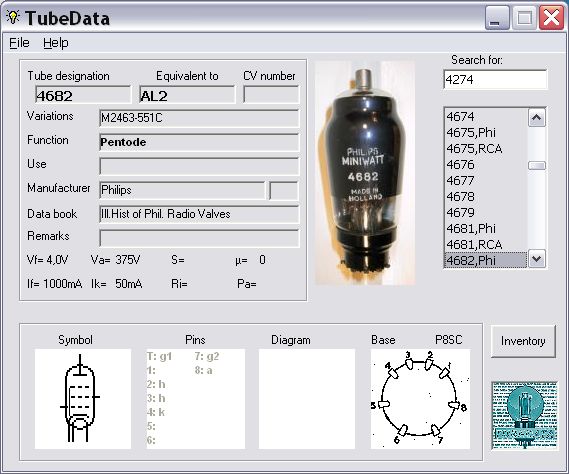Click the Inventory button

(523, 341)
